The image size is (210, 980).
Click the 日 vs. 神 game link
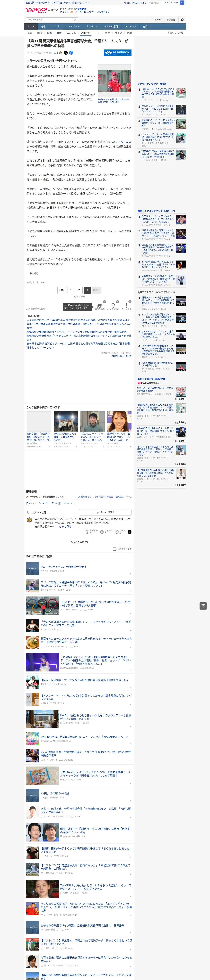coord(31,503)
